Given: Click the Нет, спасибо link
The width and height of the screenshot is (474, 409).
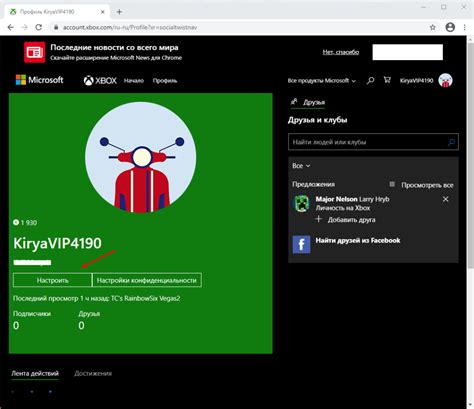Looking at the screenshot, I should point(341,52).
